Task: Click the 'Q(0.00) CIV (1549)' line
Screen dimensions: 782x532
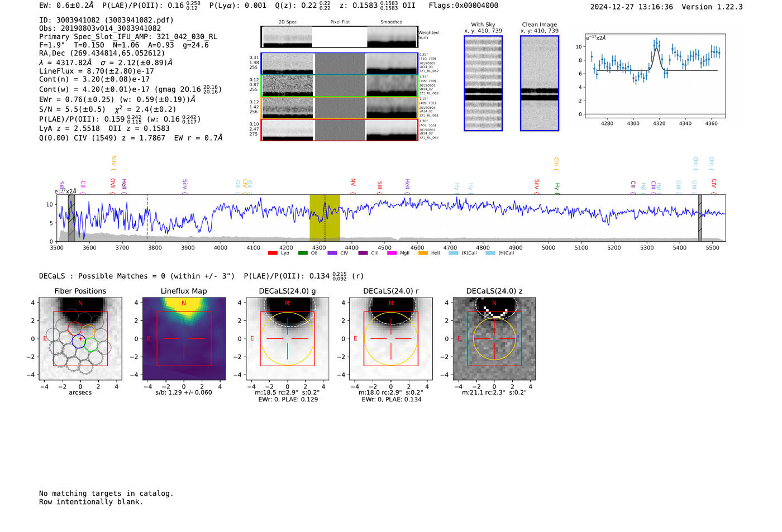Action: click(131, 137)
